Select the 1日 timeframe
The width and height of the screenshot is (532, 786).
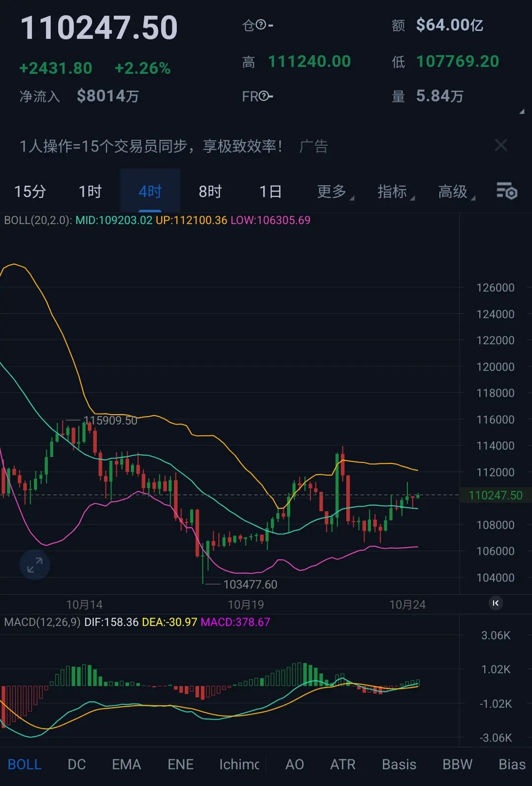point(270,191)
